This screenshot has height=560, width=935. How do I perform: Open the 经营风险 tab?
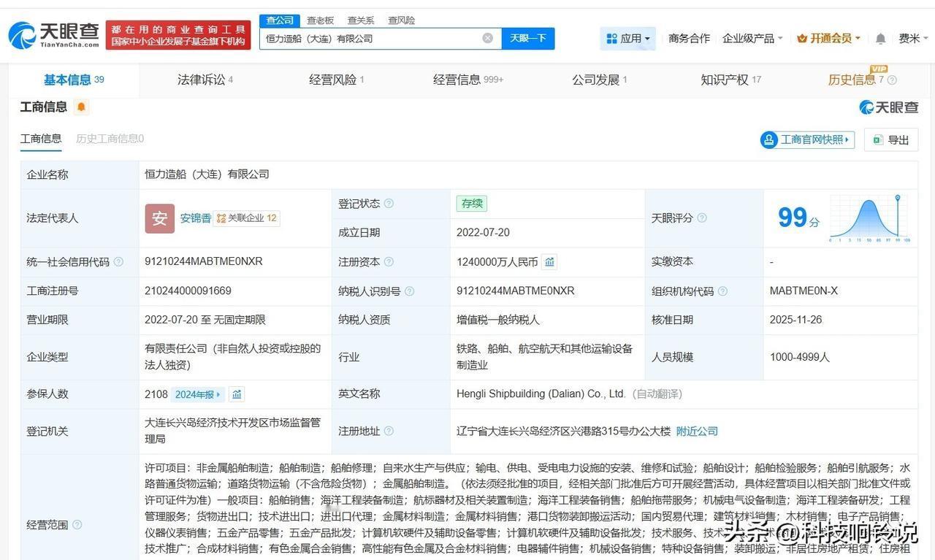pos(337,80)
